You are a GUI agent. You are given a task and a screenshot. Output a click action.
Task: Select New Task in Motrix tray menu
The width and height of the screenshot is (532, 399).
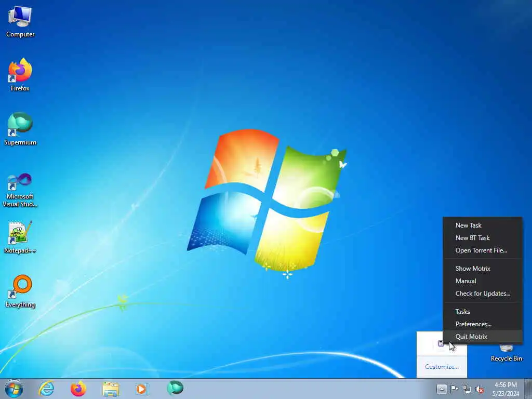[482, 225]
